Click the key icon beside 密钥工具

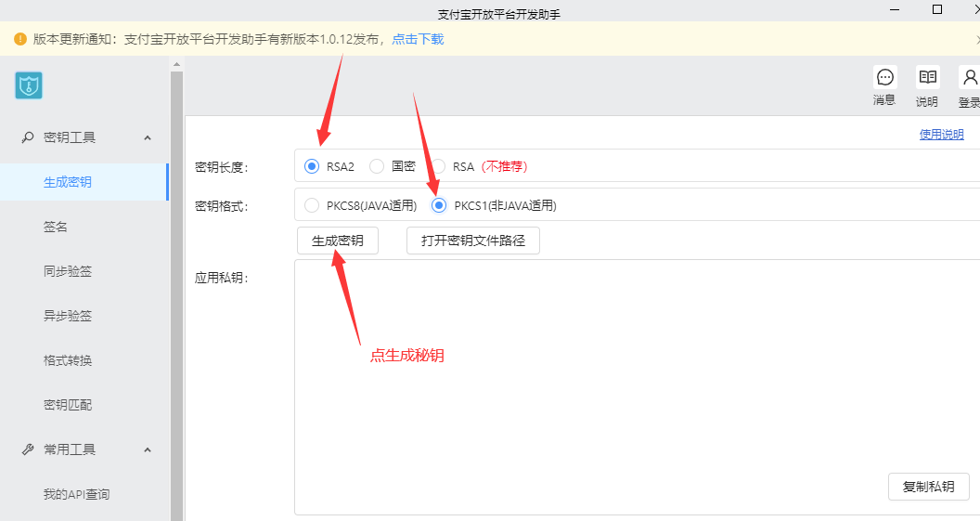coord(28,137)
